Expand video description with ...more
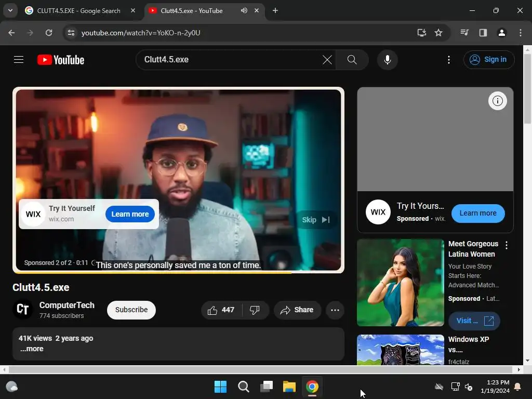Viewport: 532px width, 399px height. point(32,349)
